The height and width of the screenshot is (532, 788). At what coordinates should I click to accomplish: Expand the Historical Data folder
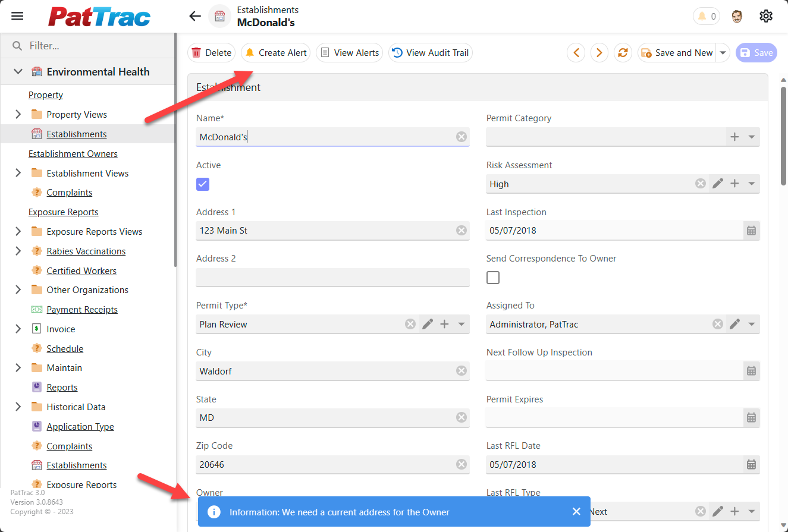(18, 407)
